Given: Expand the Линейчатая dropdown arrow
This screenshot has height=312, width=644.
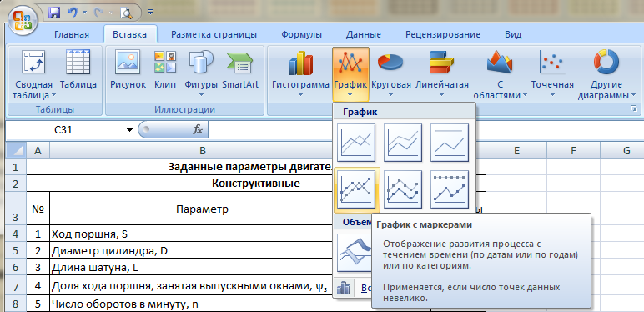Looking at the screenshot, I should [441, 95].
